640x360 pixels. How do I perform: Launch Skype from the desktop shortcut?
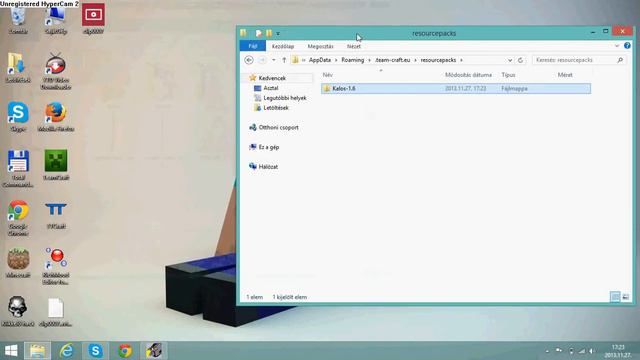(18, 117)
